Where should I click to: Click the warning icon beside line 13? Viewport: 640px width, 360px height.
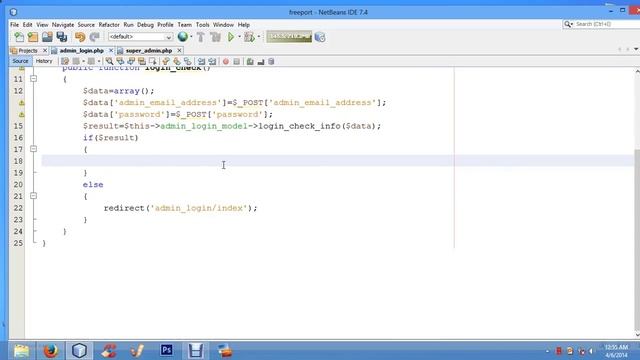(x=21, y=103)
